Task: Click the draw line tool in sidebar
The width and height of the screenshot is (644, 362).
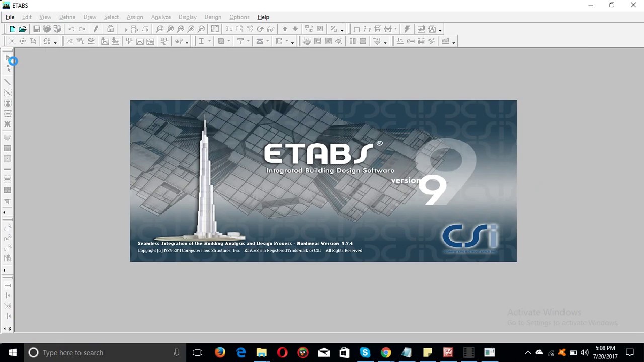Action: tap(8, 82)
